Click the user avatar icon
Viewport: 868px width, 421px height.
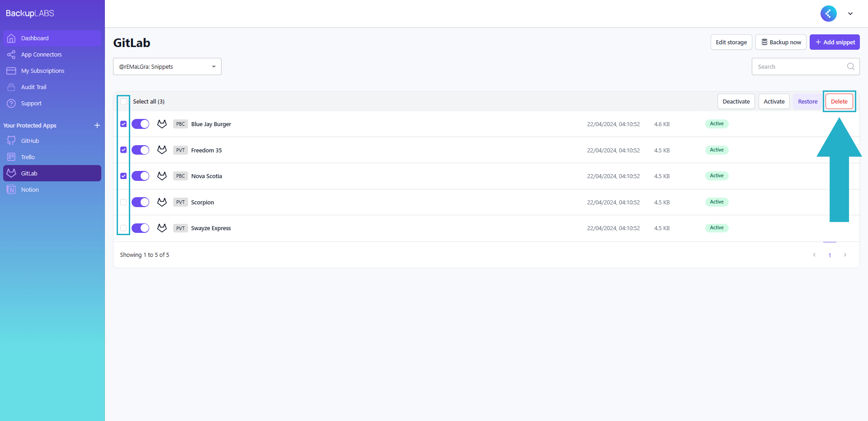[x=829, y=14]
